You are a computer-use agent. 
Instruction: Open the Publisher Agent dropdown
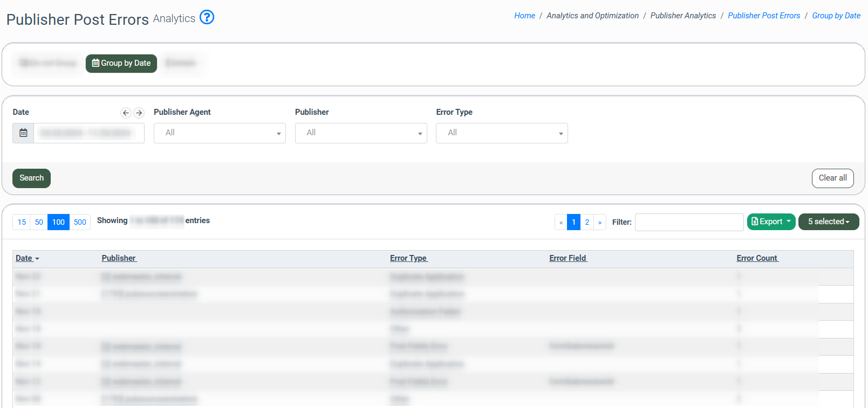[x=220, y=133]
